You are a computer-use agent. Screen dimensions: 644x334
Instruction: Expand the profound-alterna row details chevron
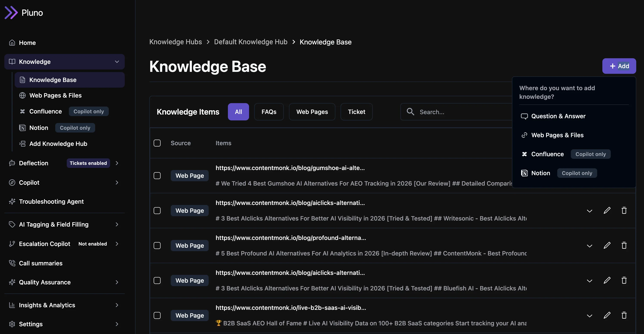pyautogui.click(x=589, y=246)
